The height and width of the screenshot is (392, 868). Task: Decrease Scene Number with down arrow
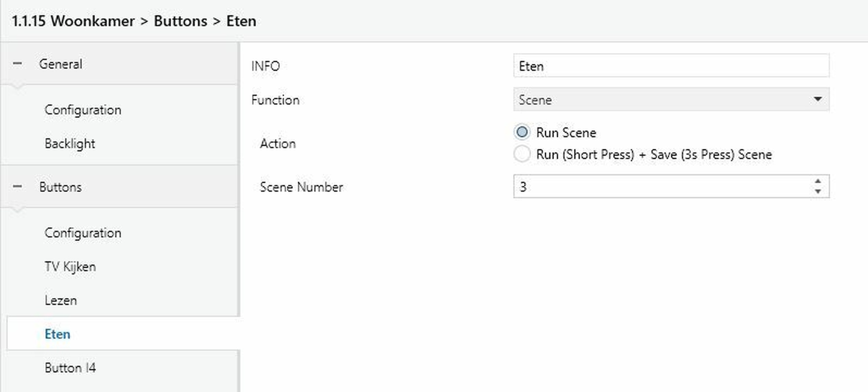(817, 192)
